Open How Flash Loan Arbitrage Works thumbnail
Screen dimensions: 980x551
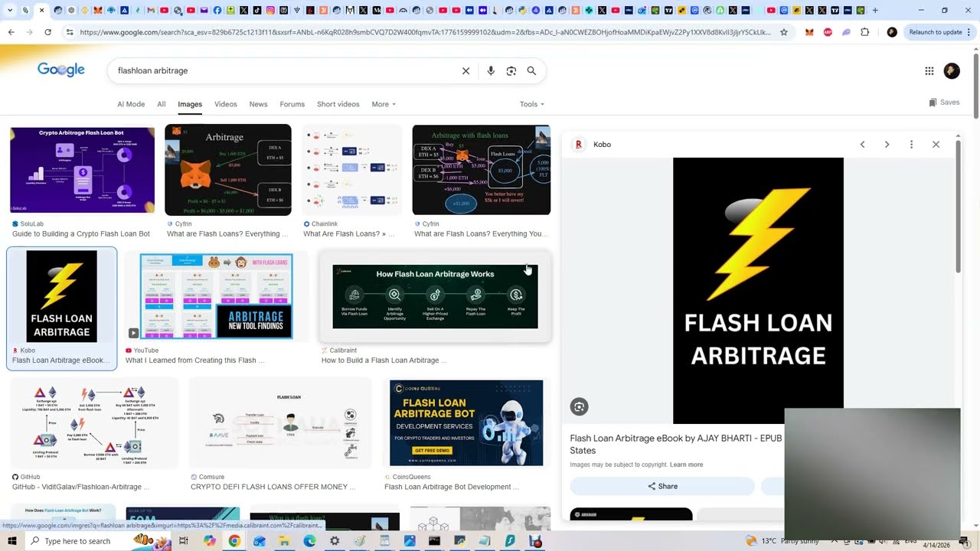click(x=435, y=296)
